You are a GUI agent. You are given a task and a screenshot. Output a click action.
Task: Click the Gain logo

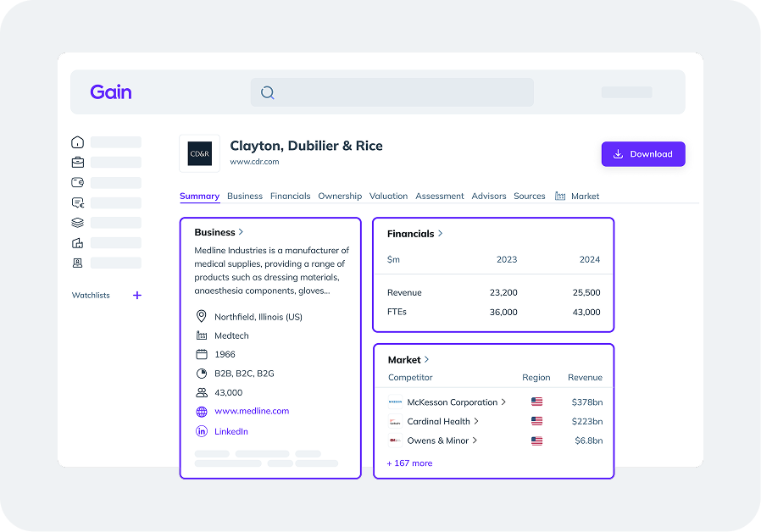(x=111, y=91)
